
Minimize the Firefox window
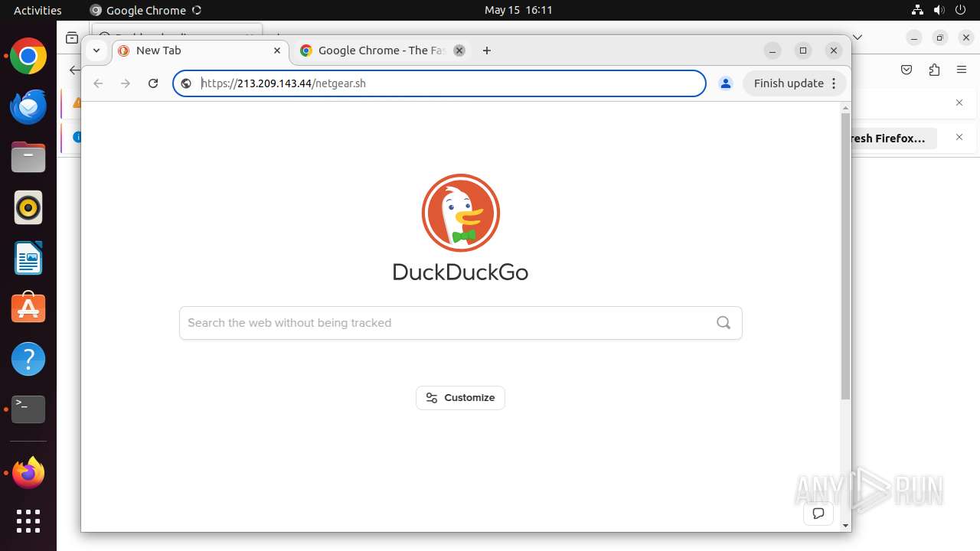tap(914, 37)
